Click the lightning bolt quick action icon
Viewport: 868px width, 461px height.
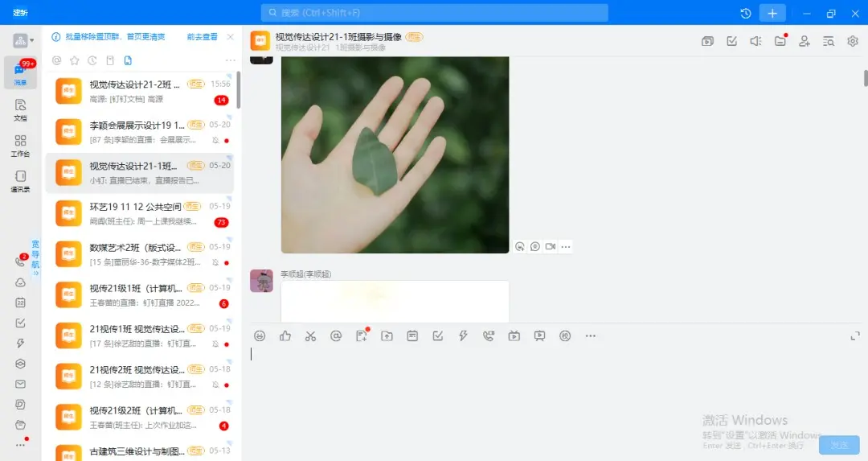pos(463,335)
